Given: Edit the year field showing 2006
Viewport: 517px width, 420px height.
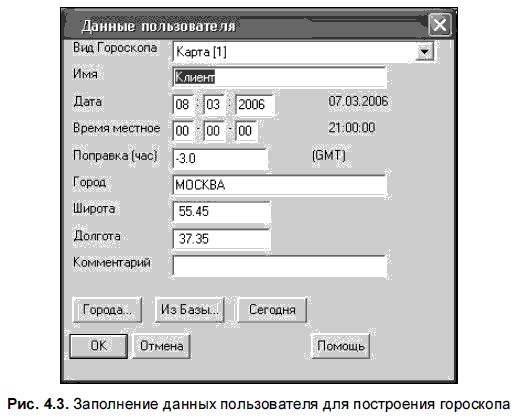Looking at the screenshot, I should 255,104.
